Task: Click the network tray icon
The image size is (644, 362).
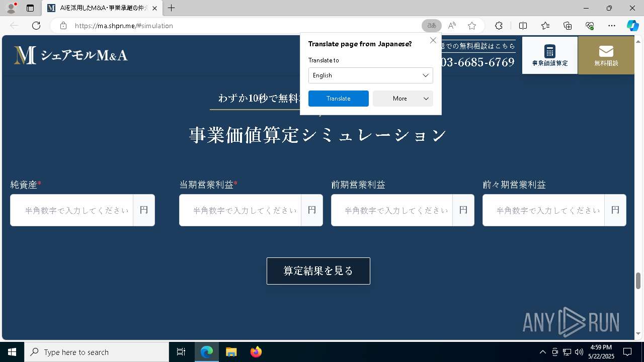Action: coord(567,352)
